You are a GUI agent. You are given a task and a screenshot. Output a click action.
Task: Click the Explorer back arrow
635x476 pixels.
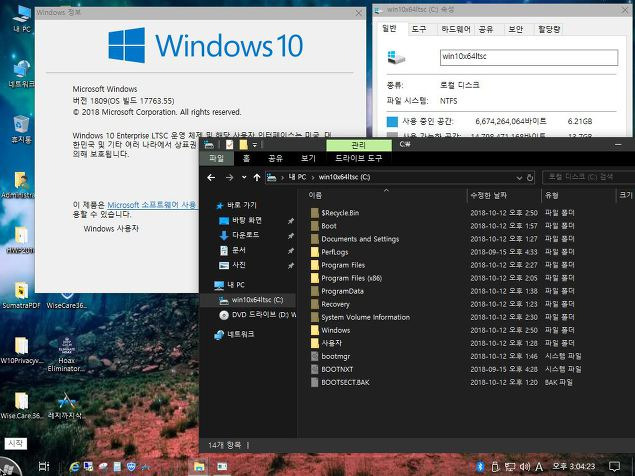pyautogui.click(x=211, y=177)
